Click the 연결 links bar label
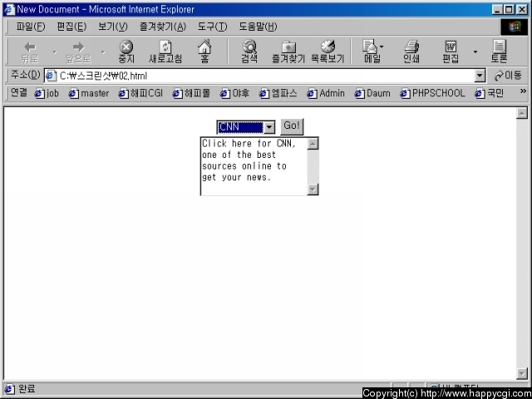The image size is (532, 399). click(x=18, y=92)
